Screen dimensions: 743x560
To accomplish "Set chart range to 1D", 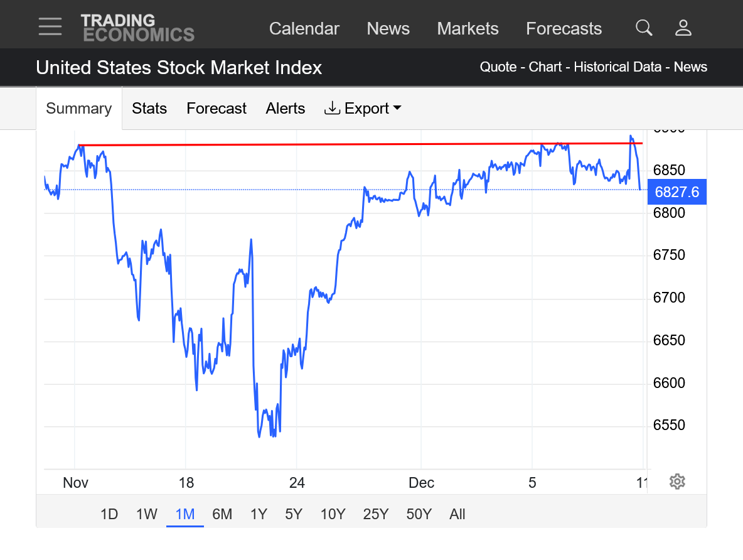I will pyautogui.click(x=109, y=515).
